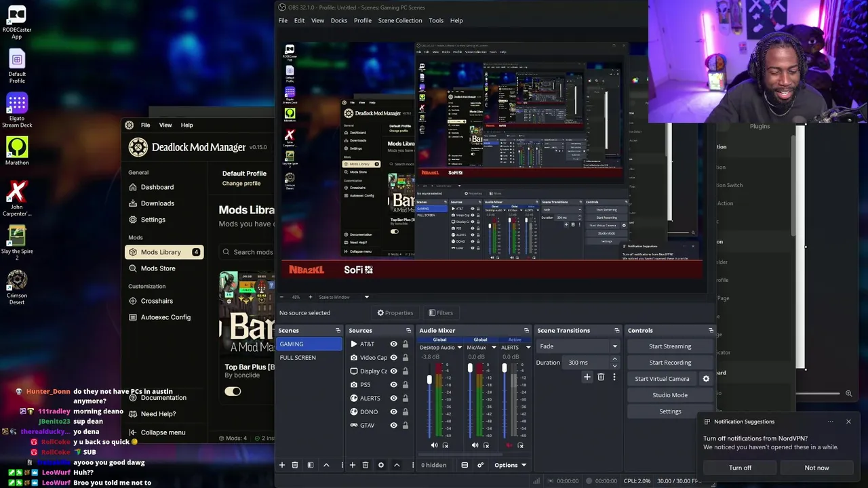Open the Elgato Stream Deck desktop icon
The image size is (868, 488).
17,110
